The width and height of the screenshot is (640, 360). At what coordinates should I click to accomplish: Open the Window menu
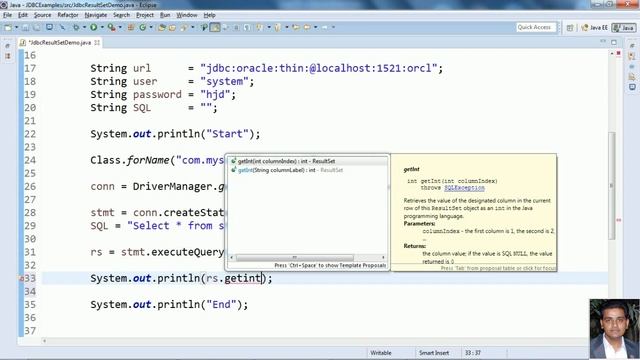(187, 15)
